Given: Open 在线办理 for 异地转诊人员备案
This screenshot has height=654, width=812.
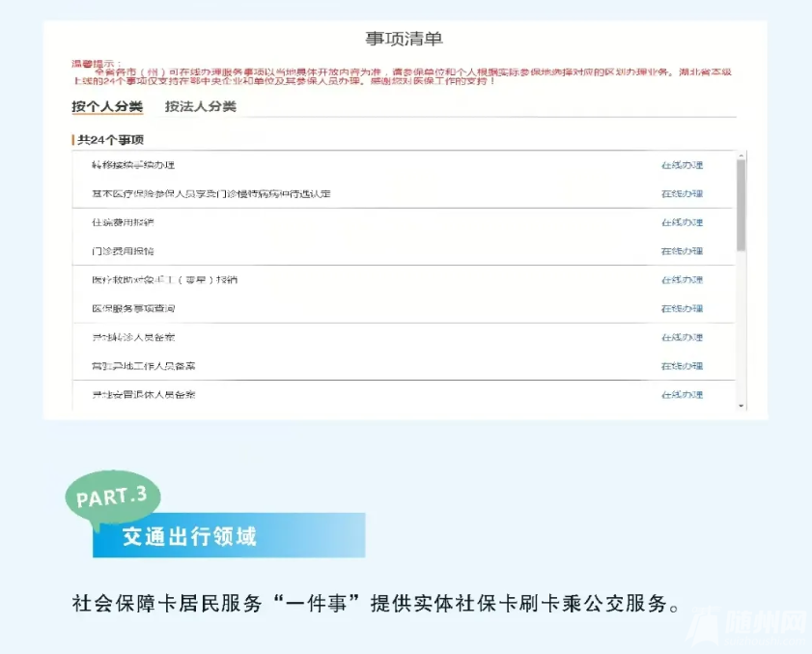Looking at the screenshot, I should pyautogui.click(x=682, y=337).
